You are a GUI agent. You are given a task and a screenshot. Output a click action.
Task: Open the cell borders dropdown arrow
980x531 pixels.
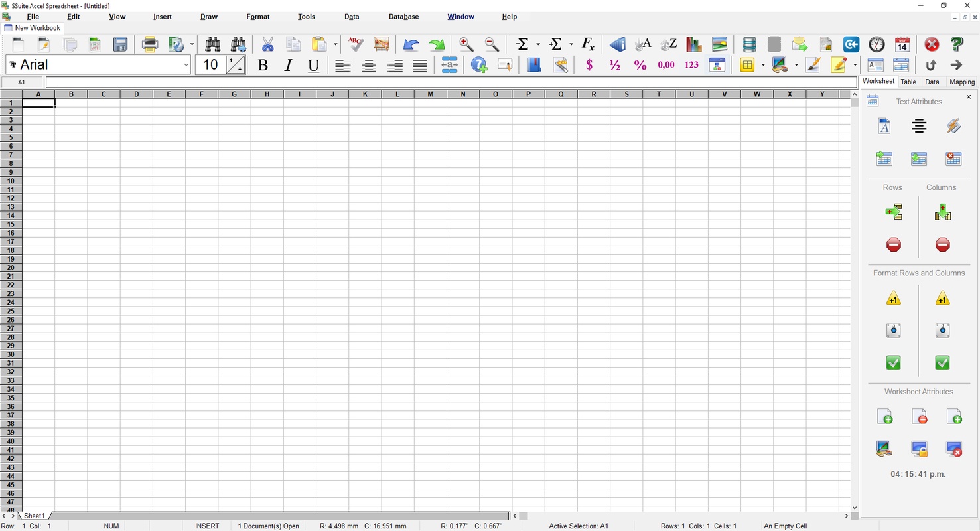pos(763,65)
